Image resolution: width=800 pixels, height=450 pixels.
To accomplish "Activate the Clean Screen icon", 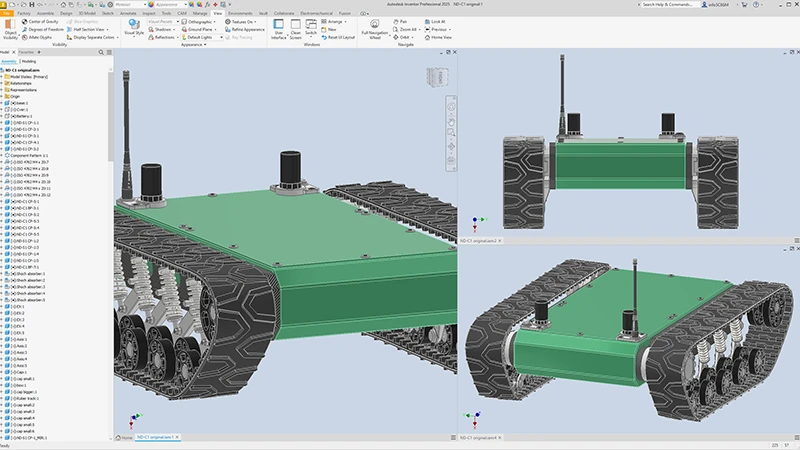I will click(x=296, y=26).
